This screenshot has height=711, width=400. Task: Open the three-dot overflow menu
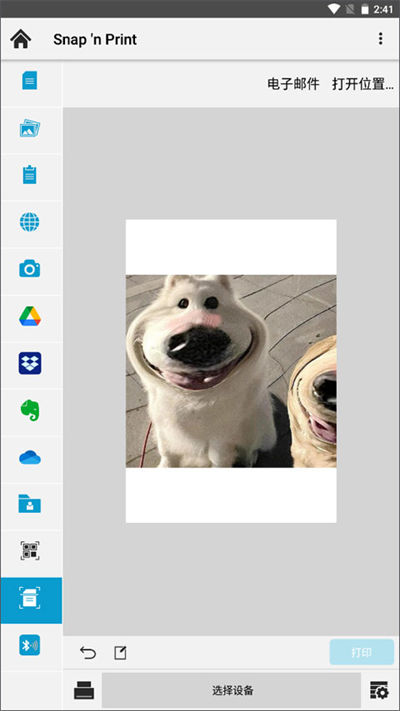[380, 39]
